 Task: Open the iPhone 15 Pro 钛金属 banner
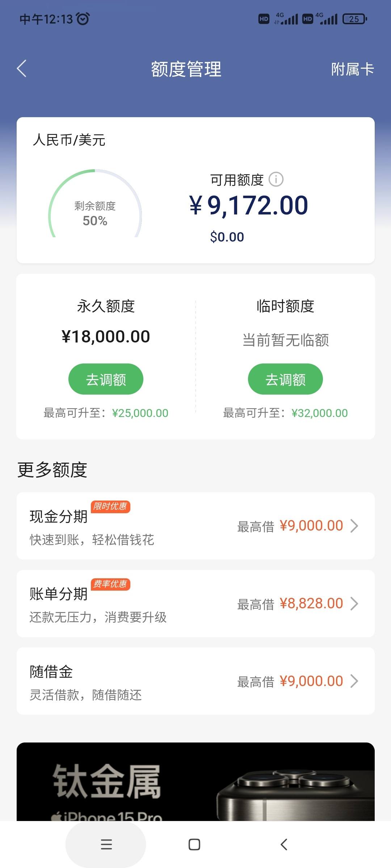pos(195,782)
